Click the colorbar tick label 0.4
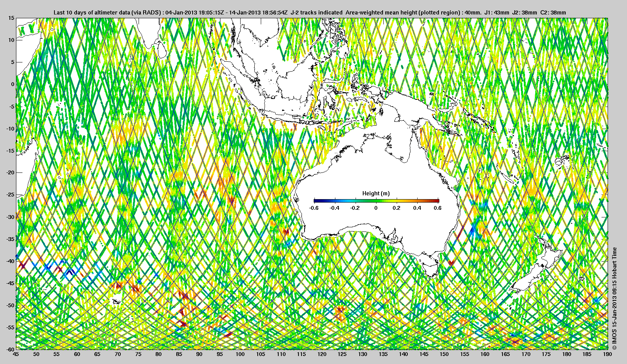Screen dimensions: 627x364 (417, 208)
